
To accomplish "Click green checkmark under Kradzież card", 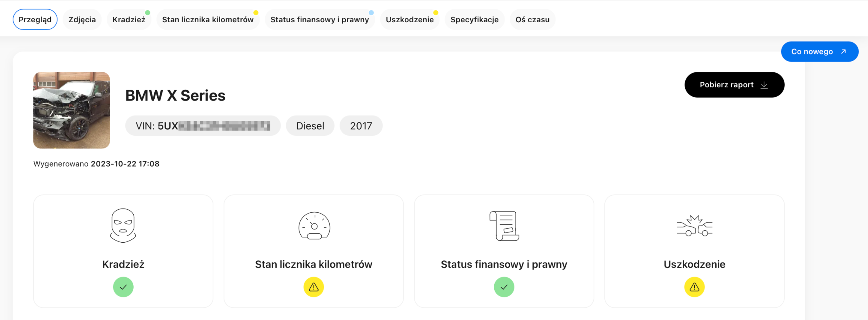I will [x=123, y=287].
